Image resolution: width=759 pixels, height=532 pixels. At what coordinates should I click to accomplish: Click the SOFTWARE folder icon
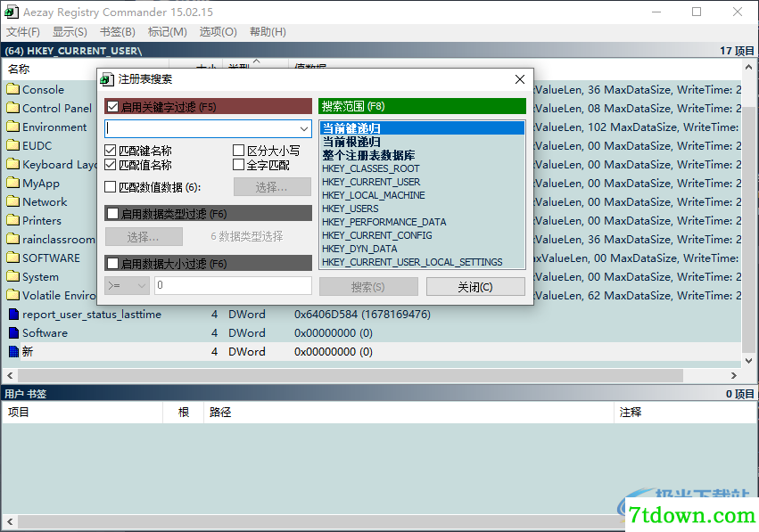(x=13, y=258)
